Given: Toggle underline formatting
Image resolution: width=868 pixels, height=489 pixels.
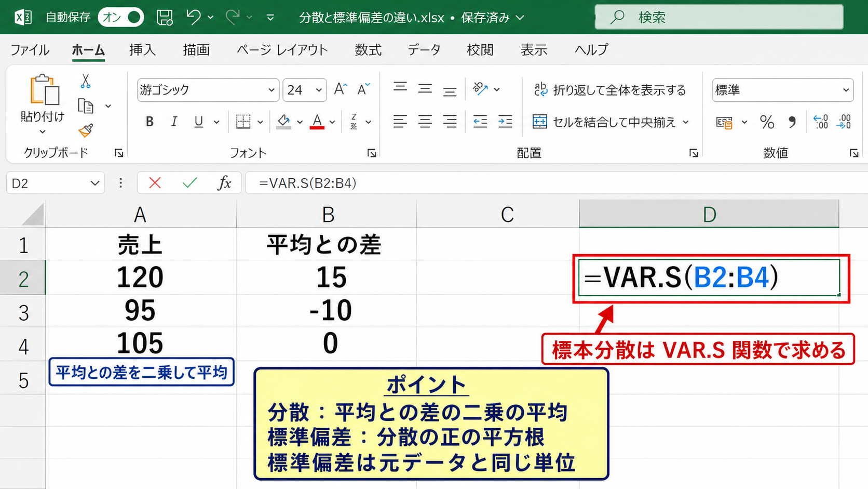Looking at the screenshot, I should (198, 122).
